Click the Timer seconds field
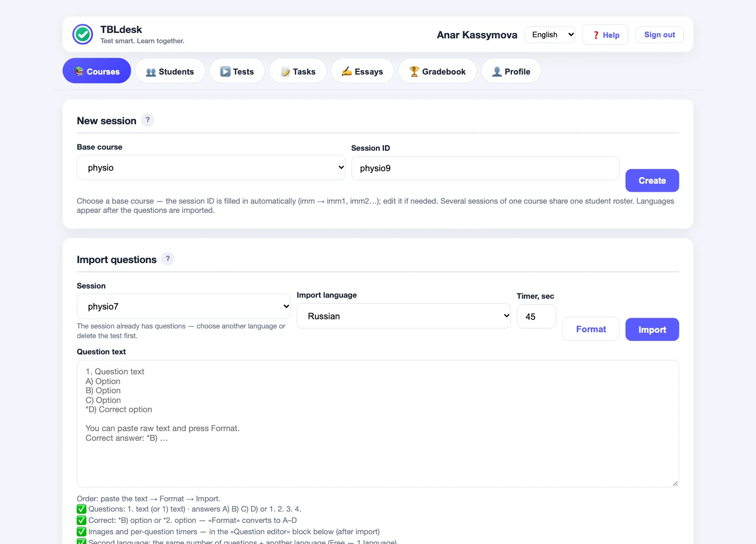The width and height of the screenshot is (756, 544). 536,317
